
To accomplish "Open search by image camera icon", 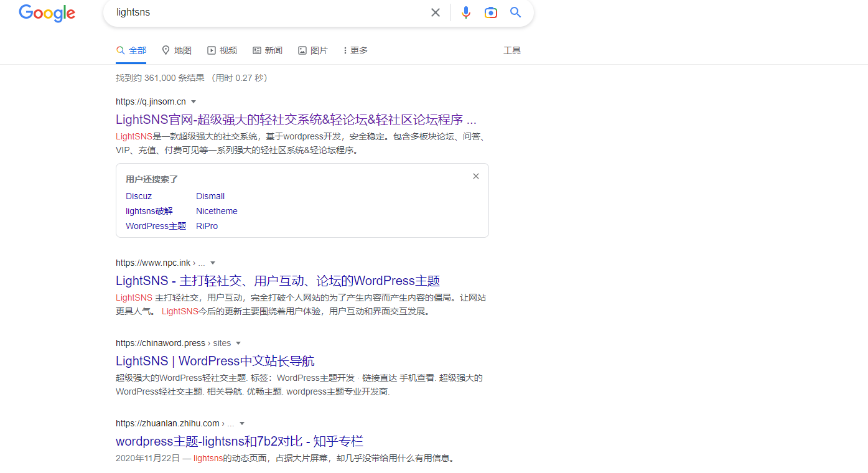I will coord(491,12).
